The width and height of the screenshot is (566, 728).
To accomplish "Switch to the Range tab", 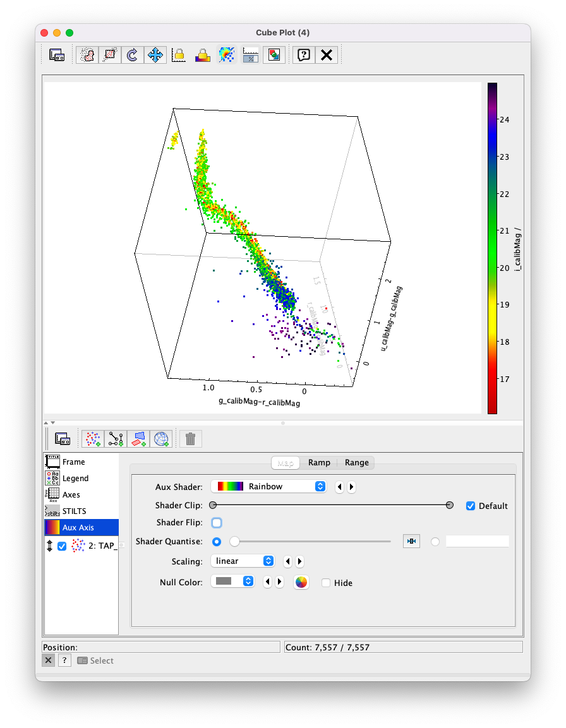I will tap(357, 462).
